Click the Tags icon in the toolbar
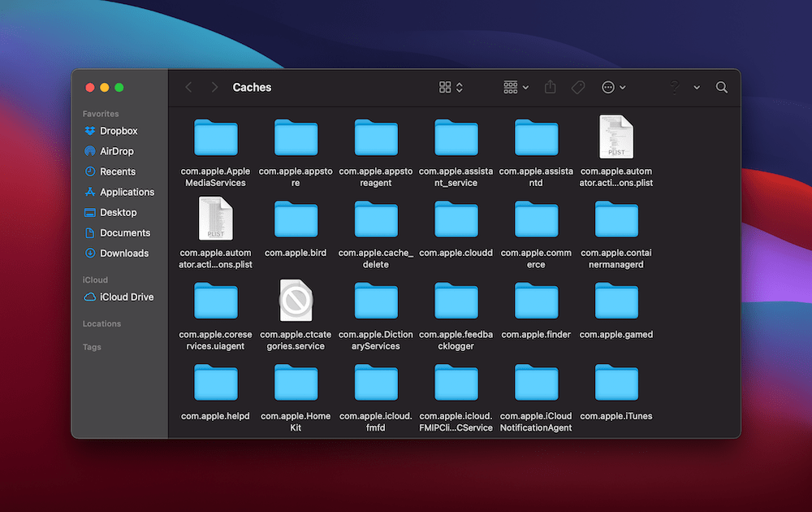Image resolution: width=812 pixels, height=512 pixels. [x=578, y=87]
